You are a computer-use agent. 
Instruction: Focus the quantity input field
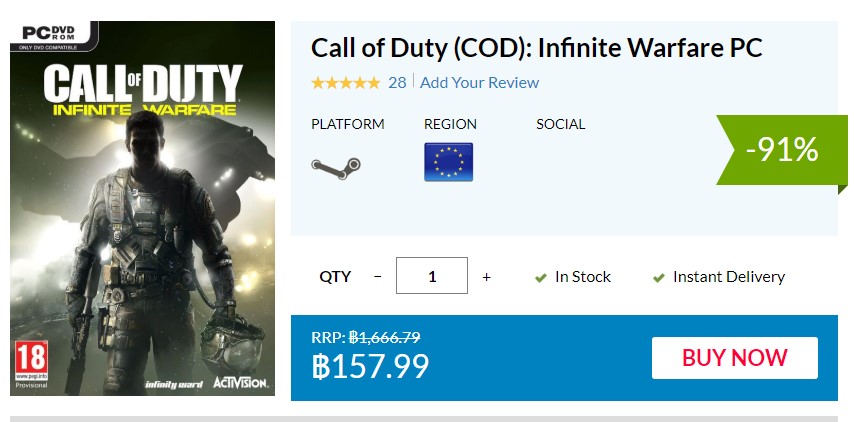point(432,276)
